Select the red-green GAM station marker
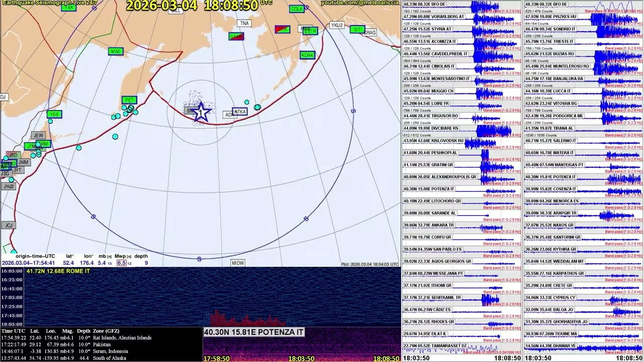 [x=236, y=37]
